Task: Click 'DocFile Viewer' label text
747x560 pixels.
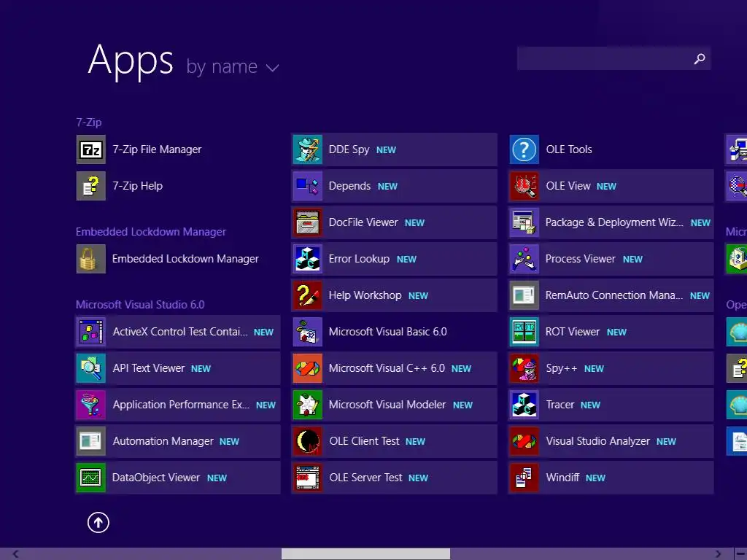Action: coord(363,222)
